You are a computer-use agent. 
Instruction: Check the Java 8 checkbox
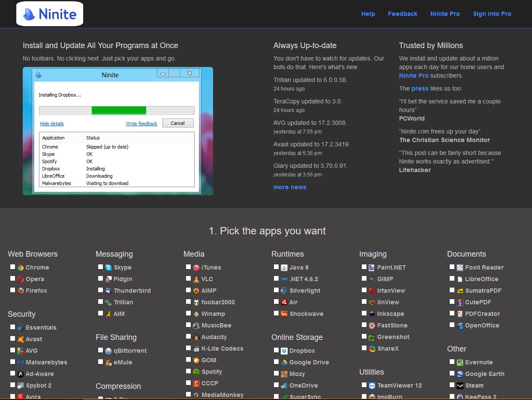tap(276, 267)
